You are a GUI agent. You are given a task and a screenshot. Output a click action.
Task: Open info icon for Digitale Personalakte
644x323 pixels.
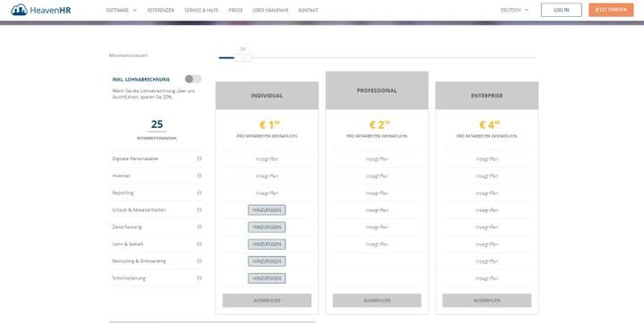(x=199, y=158)
